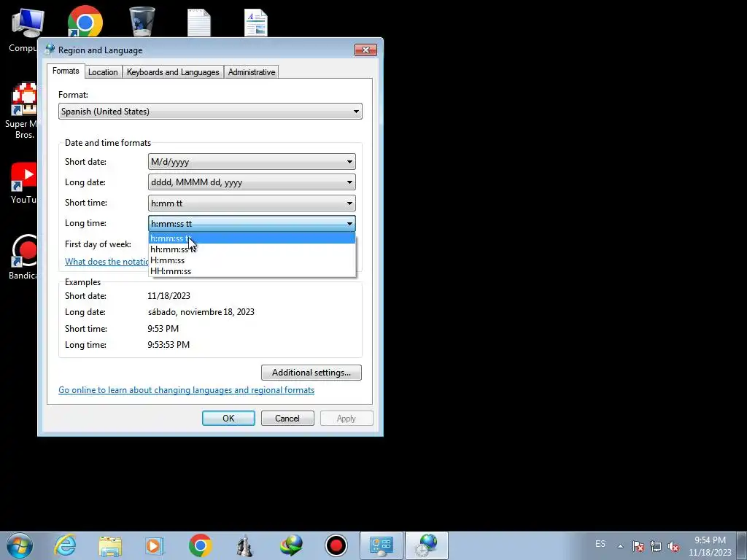Click the long date example sábado, noviembre 18
This screenshot has width=747, height=560.
pos(201,312)
